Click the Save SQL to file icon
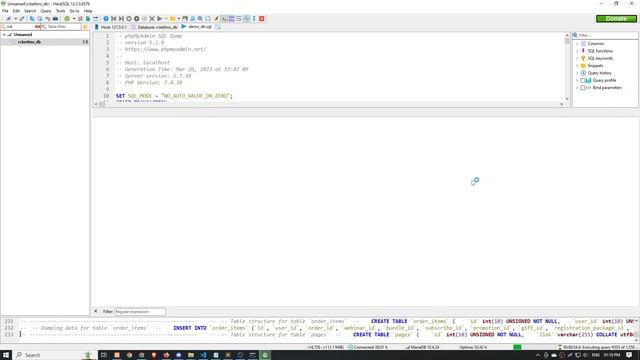The image size is (640, 360). pyautogui.click(x=185, y=19)
